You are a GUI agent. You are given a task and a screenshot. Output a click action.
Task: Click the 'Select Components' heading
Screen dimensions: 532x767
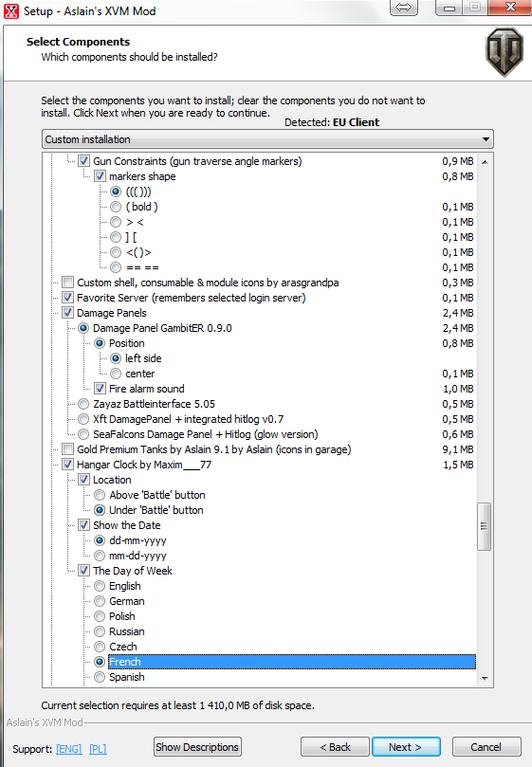tap(79, 42)
